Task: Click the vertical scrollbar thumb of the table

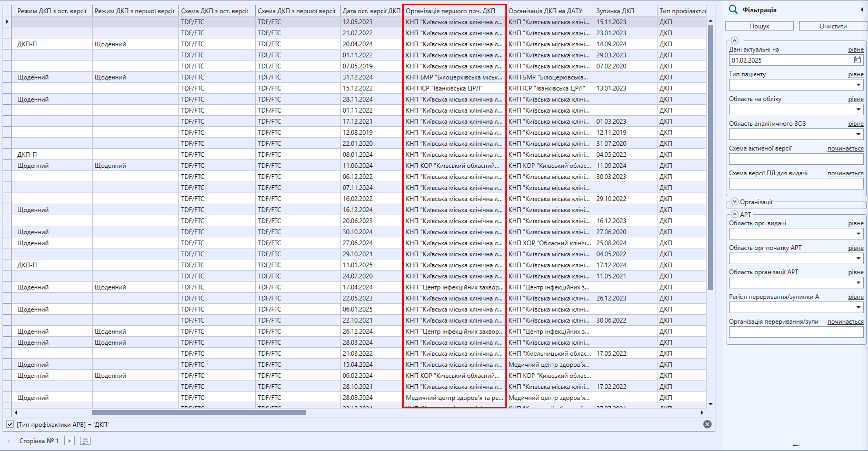Action: pos(711,158)
